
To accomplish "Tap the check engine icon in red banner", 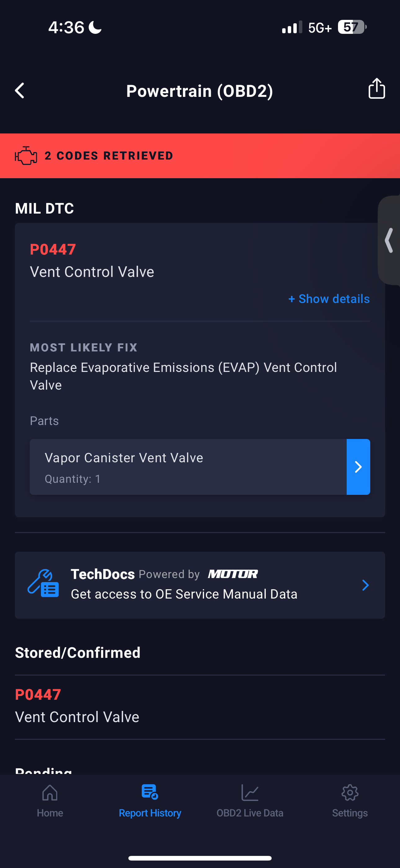I will pos(26,156).
